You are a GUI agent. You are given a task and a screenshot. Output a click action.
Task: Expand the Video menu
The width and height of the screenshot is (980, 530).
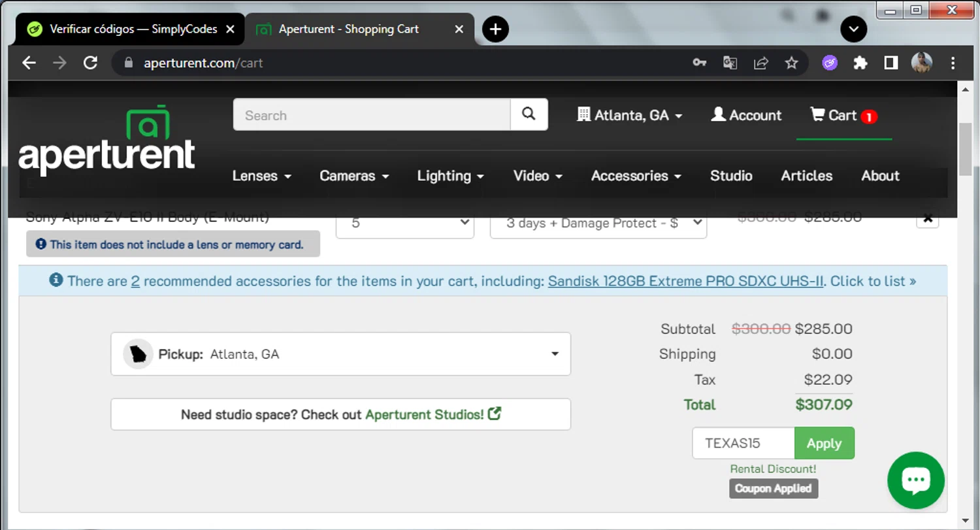pyautogui.click(x=538, y=176)
